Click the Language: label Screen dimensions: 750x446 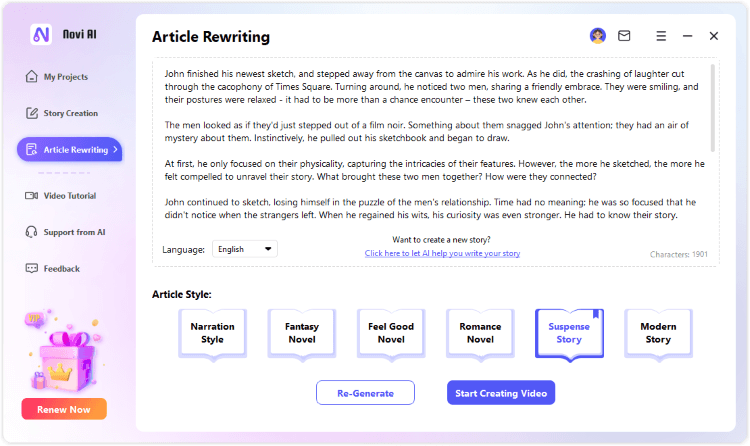[183, 249]
